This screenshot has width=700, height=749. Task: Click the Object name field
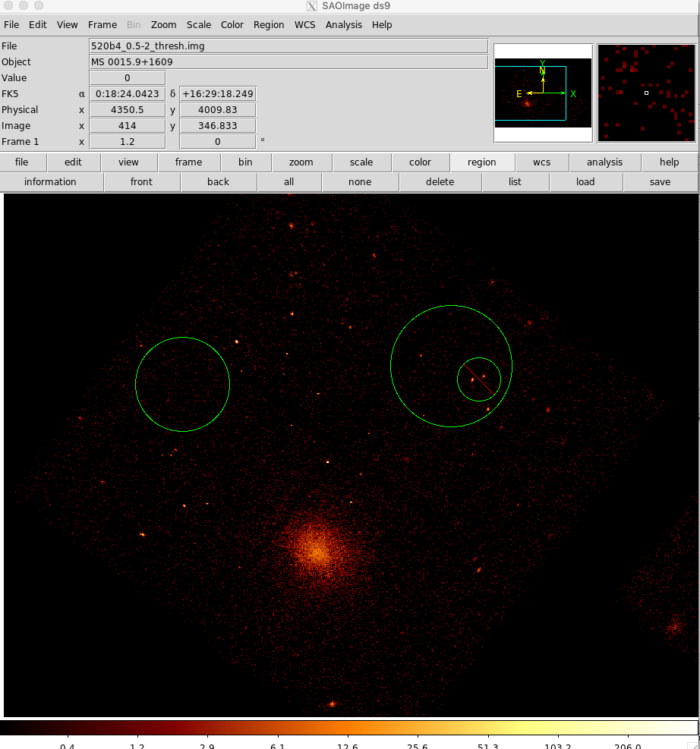click(289, 62)
